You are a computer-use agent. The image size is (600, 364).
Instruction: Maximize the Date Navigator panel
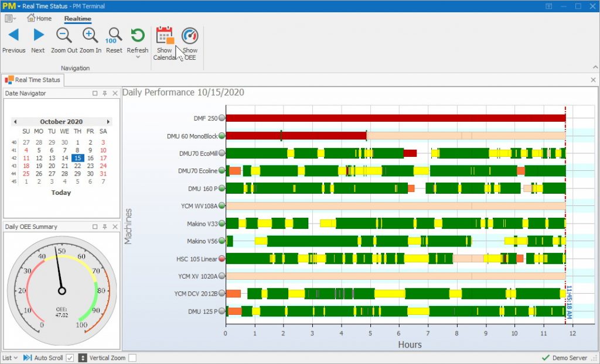[x=95, y=93]
